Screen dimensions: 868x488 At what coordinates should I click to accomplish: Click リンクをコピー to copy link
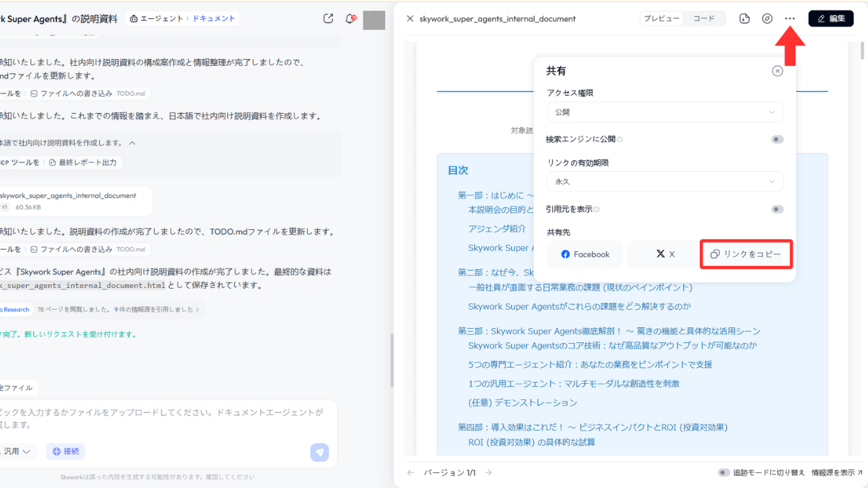pyautogui.click(x=746, y=254)
